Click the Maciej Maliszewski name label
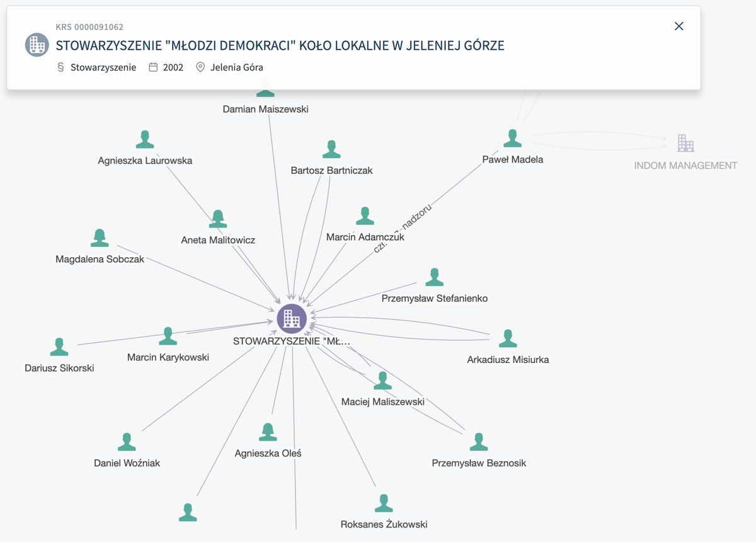 (383, 402)
